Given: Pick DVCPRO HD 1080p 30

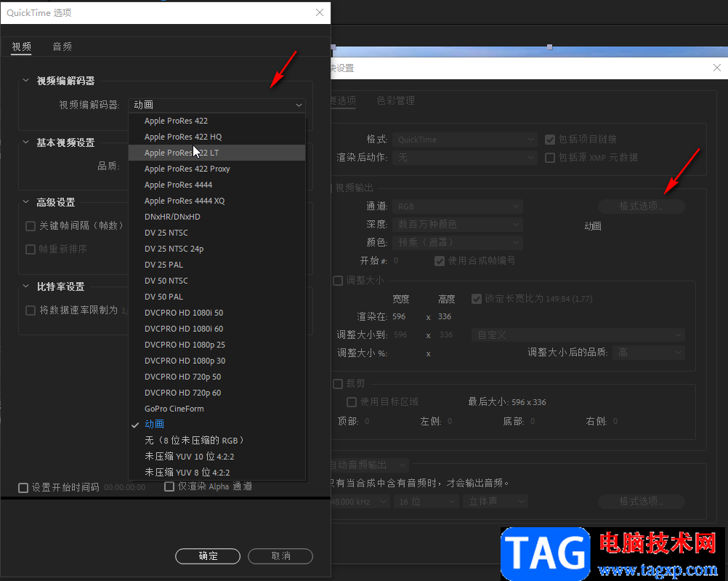Looking at the screenshot, I should [217, 361].
